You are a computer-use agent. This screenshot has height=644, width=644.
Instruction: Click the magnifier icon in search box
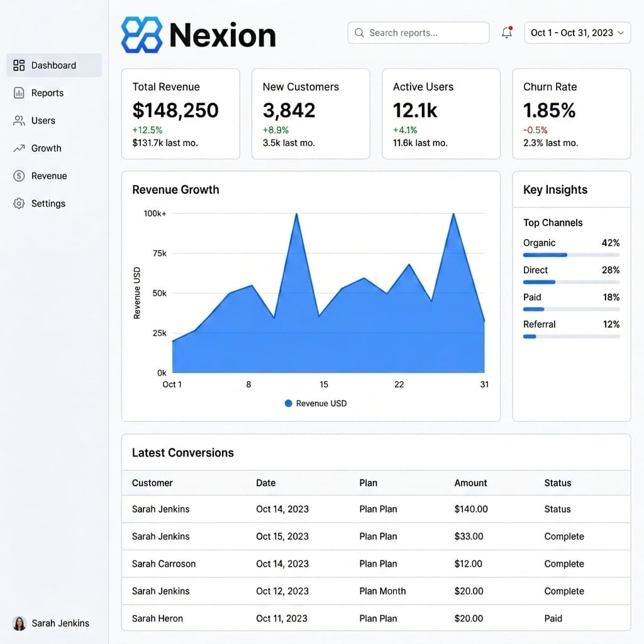click(359, 33)
